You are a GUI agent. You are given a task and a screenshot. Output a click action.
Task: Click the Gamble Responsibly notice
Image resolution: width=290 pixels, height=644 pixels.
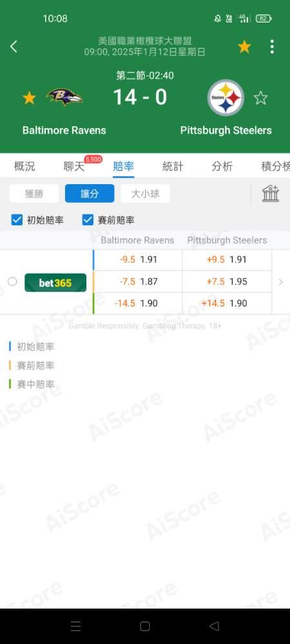[x=145, y=326]
